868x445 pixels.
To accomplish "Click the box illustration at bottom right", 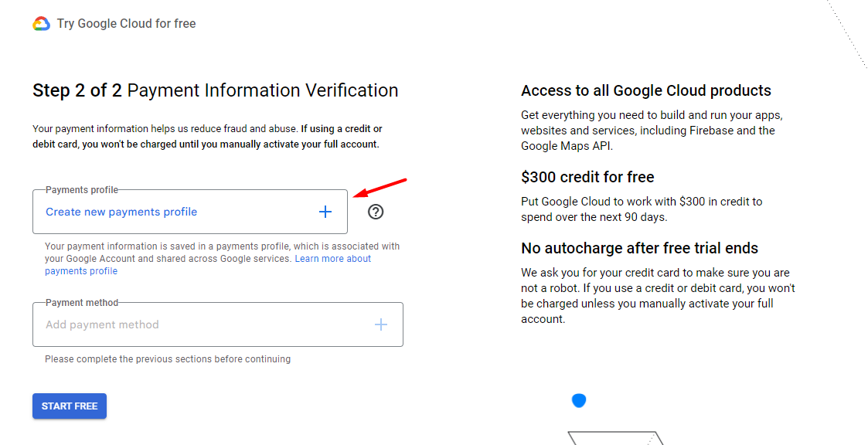I will (x=615, y=438).
